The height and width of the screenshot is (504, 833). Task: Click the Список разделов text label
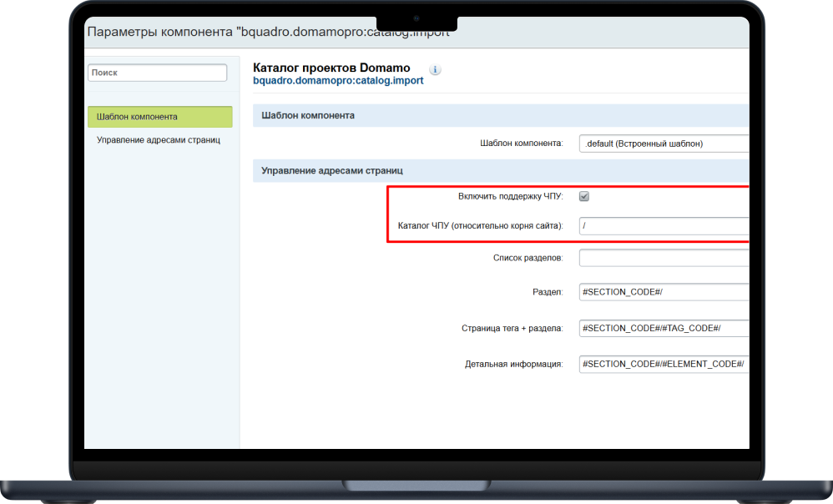tap(528, 258)
